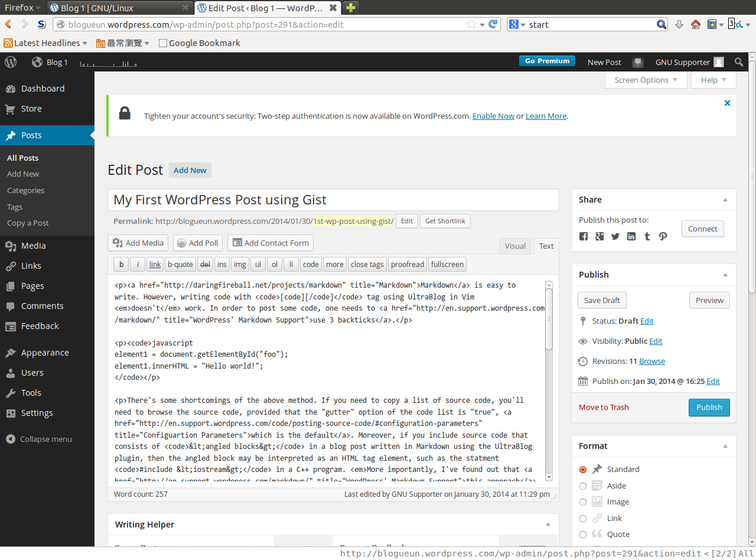This screenshot has height=560, width=756.
Task: Select Link post format
Action: tap(583, 519)
